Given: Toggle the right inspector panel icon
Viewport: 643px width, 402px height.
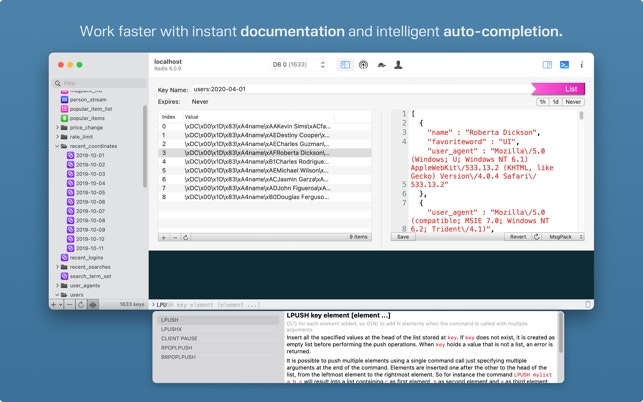Looking at the screenshot, I should click(547, 65).
